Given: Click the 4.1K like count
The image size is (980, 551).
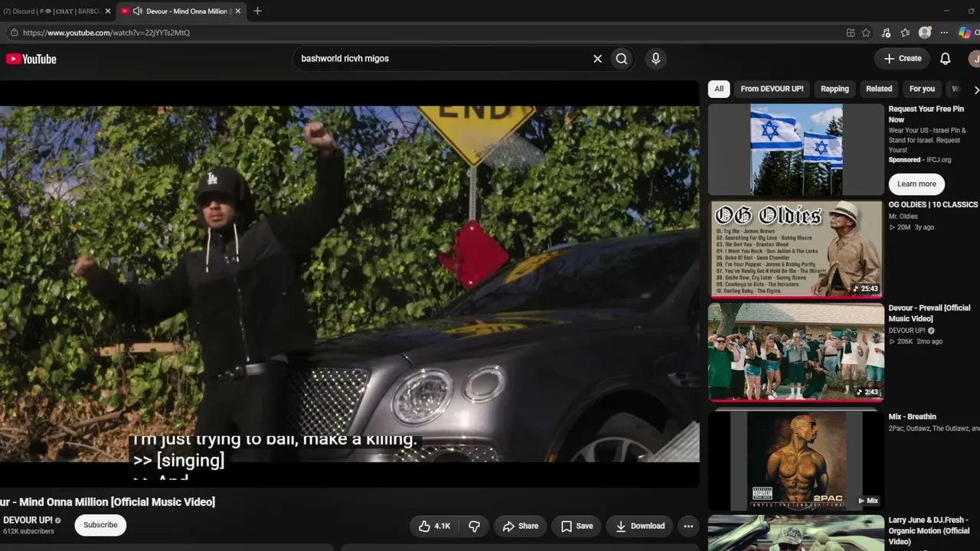Looking at the screenshot, I should click(x=443, y=526).
